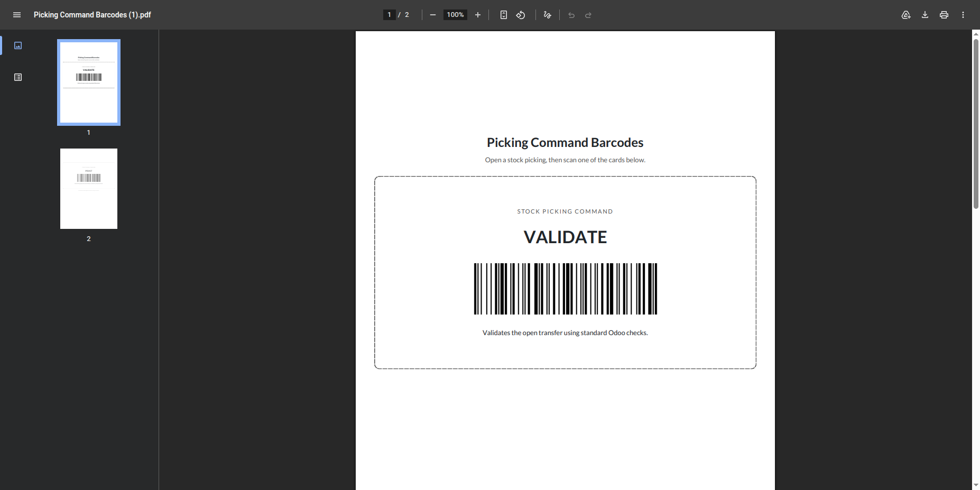Edit the current page number field
The image size is (980, 490).
click(x=389, y=15)
